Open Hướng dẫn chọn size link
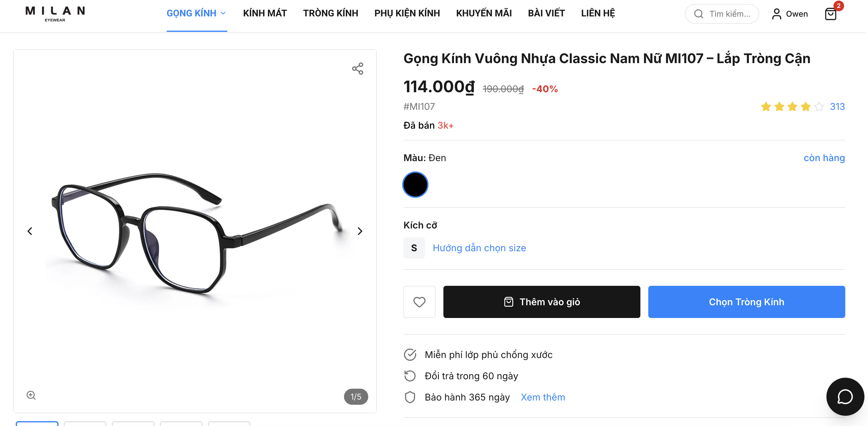Image resolution: width=868 pixels, height=426 pixels. (479, 248)
